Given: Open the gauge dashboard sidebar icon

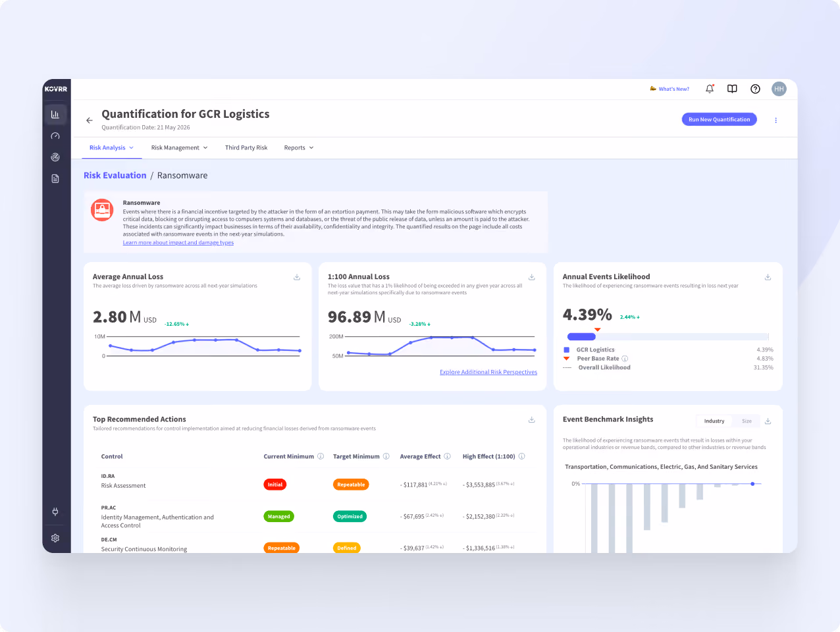Looking at the screenshot, I should point(55,136).
